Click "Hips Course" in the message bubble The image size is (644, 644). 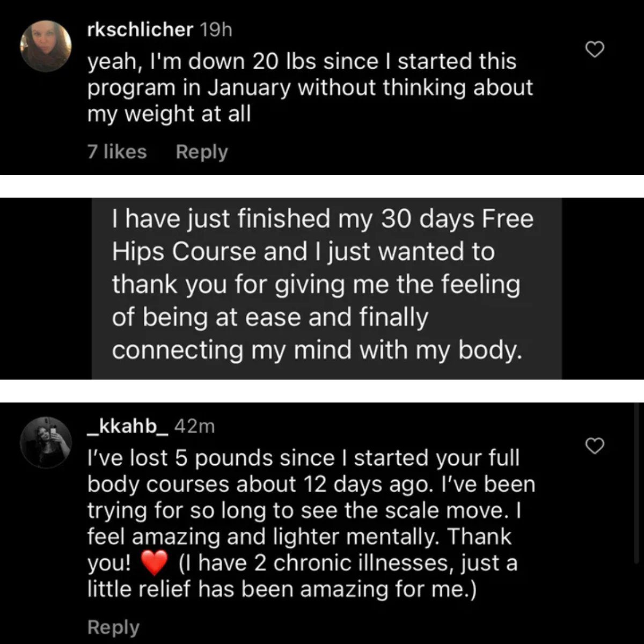click(184, 252)
